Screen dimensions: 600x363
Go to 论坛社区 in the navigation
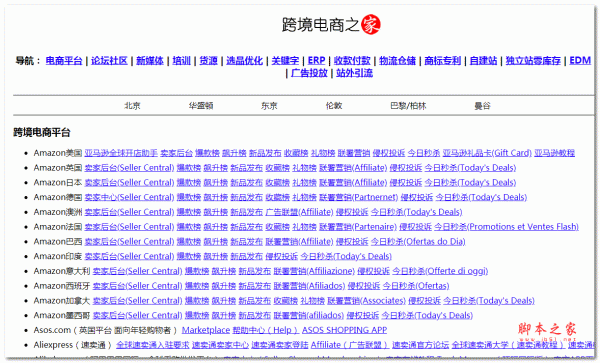coord(109,60)
